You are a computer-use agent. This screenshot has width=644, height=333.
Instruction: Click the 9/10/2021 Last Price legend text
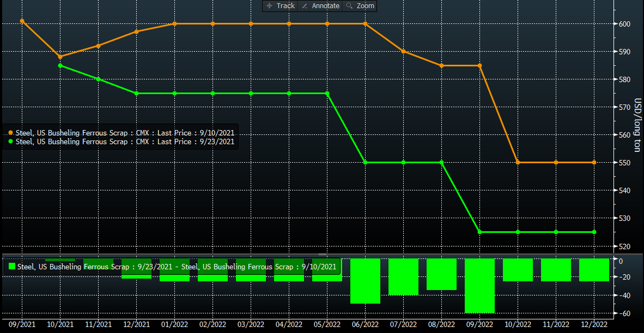(125, 133)
